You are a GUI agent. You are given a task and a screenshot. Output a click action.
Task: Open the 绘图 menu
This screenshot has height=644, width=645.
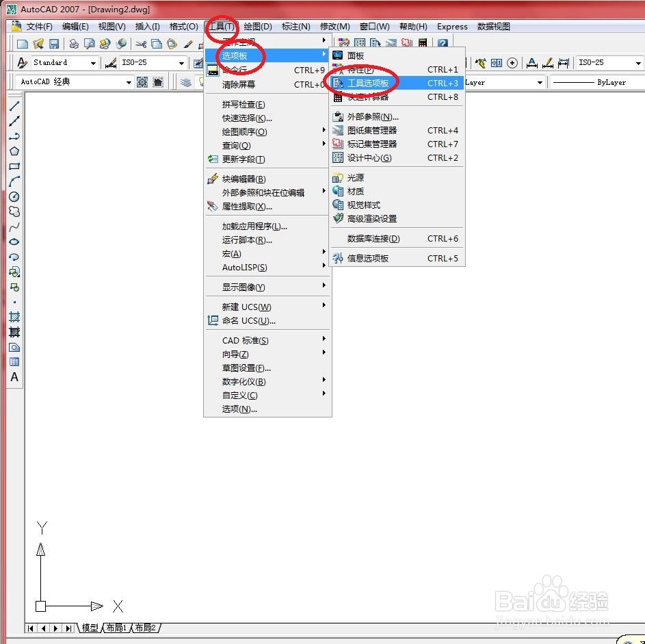click(x=256, y=26)
